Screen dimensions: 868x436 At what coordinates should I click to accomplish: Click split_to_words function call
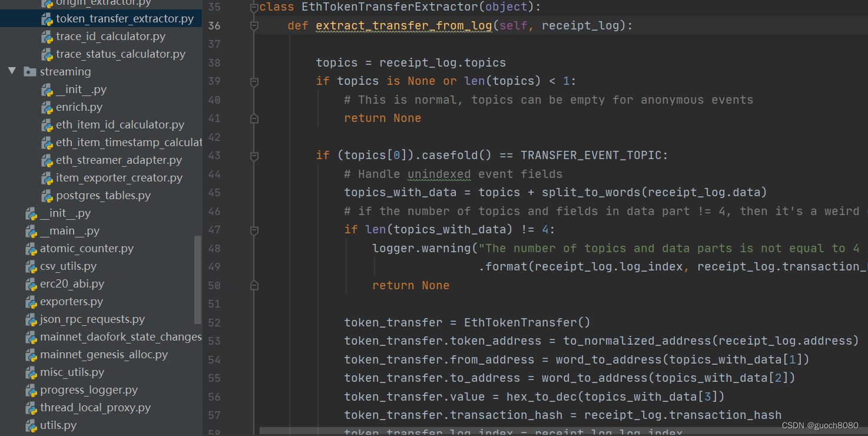(591, 193)
